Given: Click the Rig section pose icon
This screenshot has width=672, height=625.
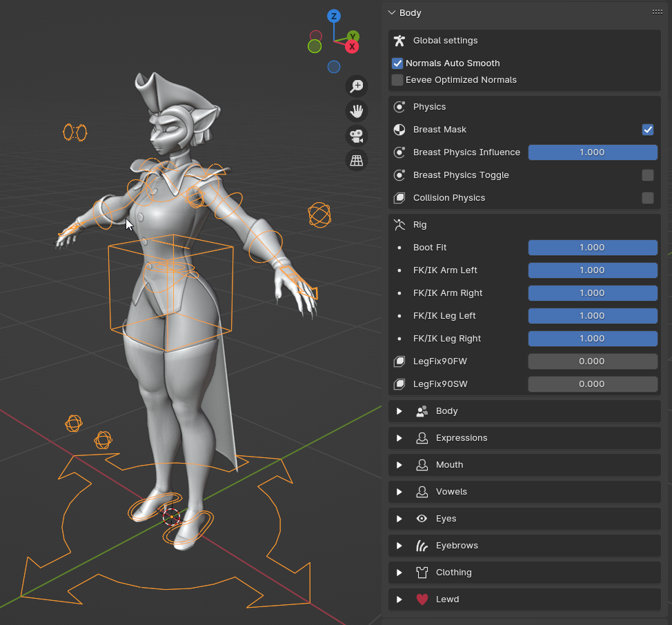Looking at the screenshot, I should click(399, 225).
